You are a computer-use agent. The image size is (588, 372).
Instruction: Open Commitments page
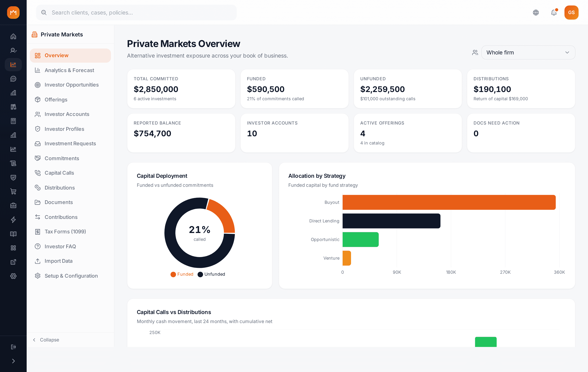[70, 158]
